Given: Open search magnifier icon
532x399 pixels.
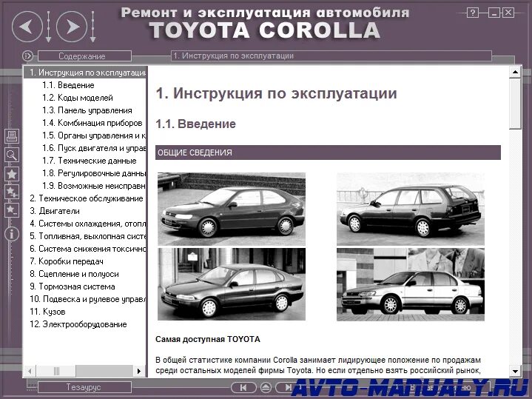Looking at the screenshot, I should pyautogui.click(x=12, y=155).
